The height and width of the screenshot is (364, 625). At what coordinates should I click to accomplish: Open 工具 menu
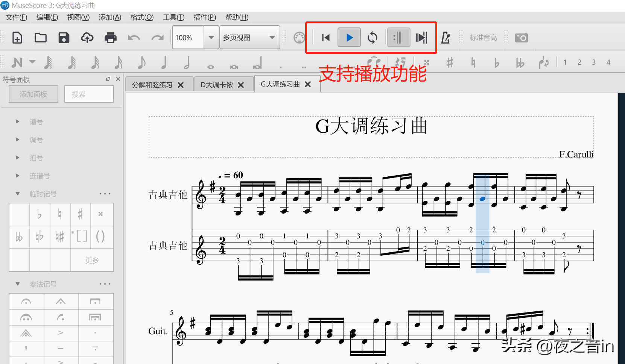[173, 17]
